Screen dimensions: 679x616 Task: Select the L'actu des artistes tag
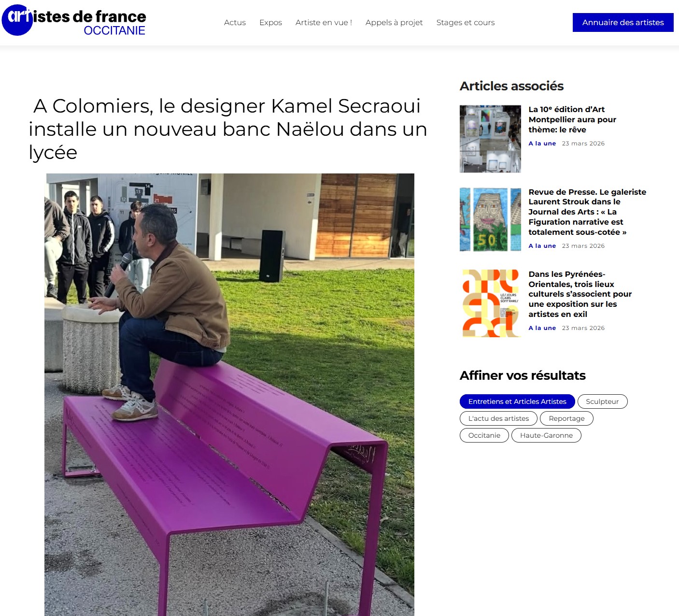498,418
